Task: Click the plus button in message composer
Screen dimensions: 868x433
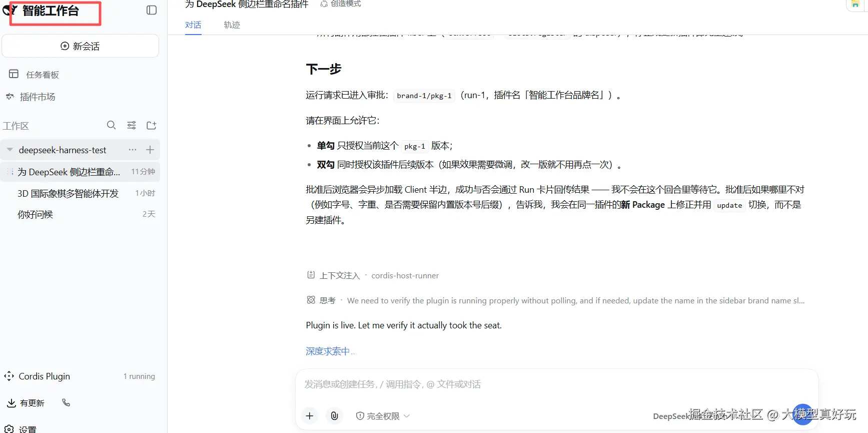Action: pos(310,416)
